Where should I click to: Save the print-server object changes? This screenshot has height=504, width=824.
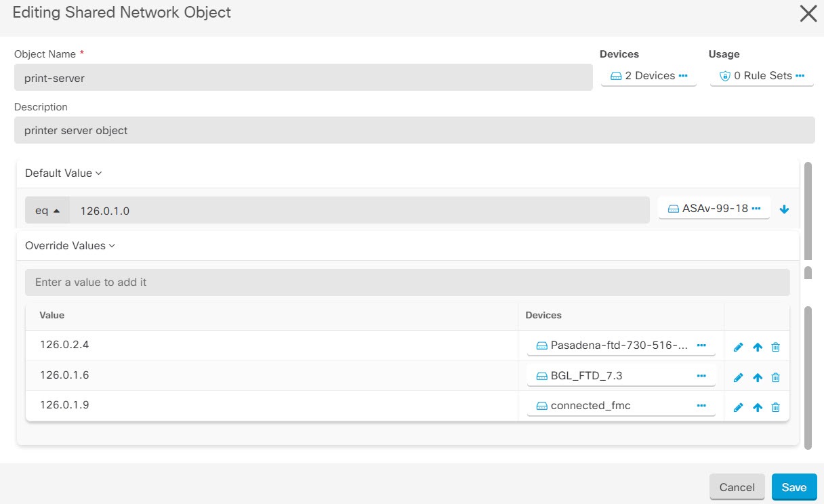pos(794,487)
